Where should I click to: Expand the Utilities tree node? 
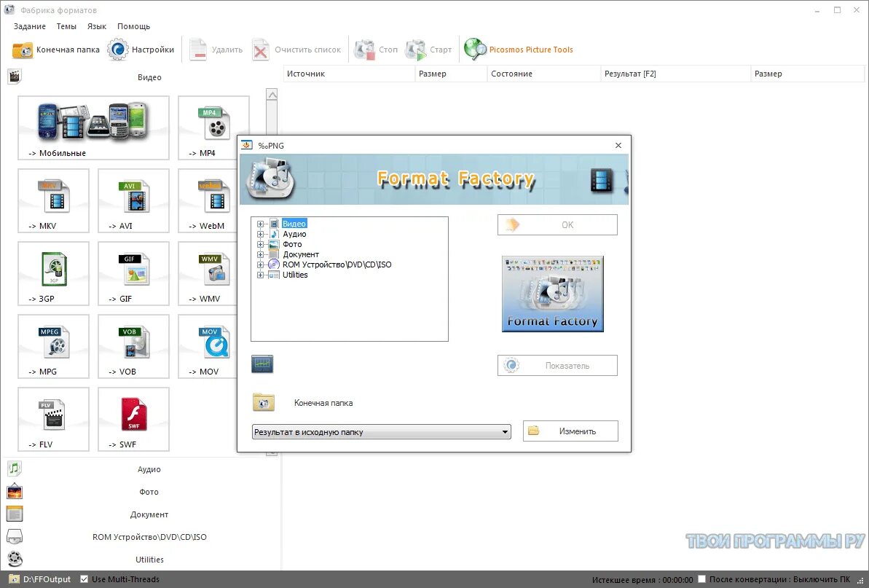[x=261, y=275]
